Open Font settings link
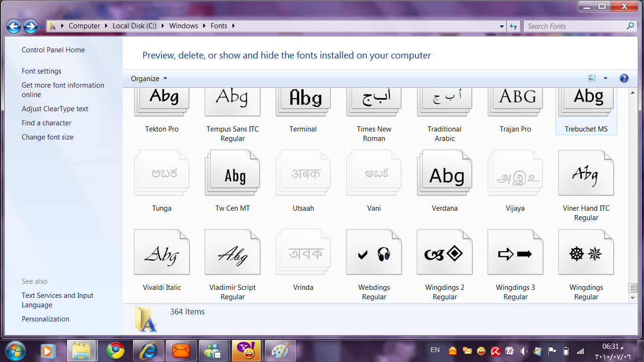This screenshot has width=644, height=362. coord(41,71)
